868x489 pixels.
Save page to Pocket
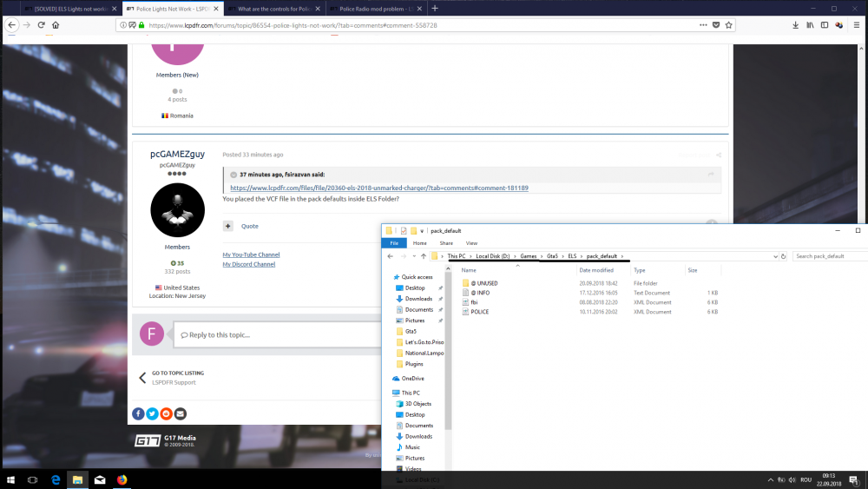(716, 25)
